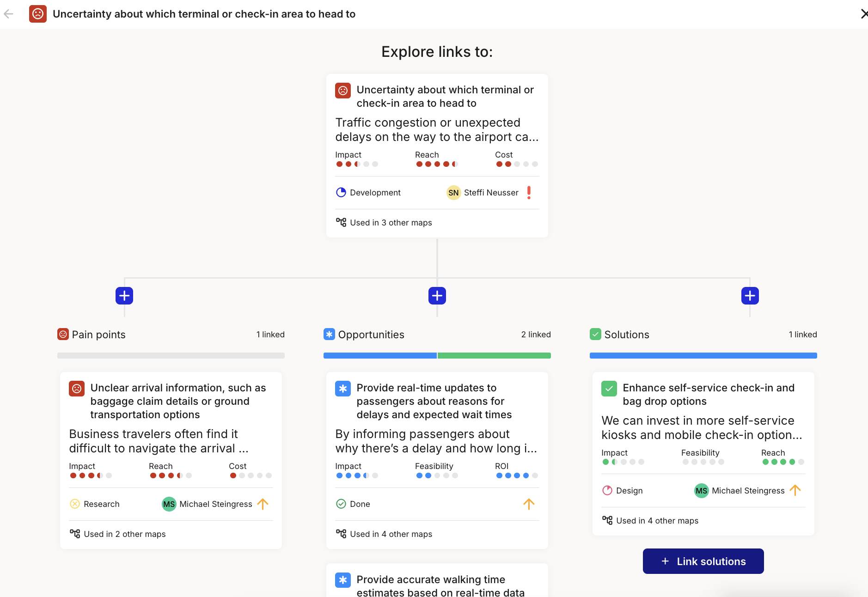This screenshot has height=597, width=868.
Task: Click the Impact rating dots on the top card
Action: [357, 164]
